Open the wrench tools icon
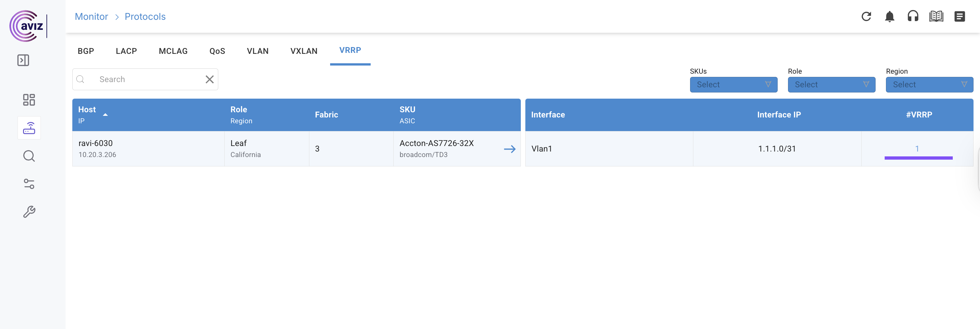This screenshot has width=980, height=329. [29, 212]
